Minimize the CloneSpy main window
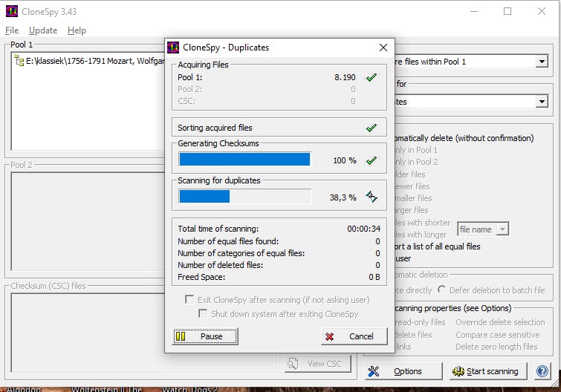The width and height of the screenshot is (561, 392). 474,11
